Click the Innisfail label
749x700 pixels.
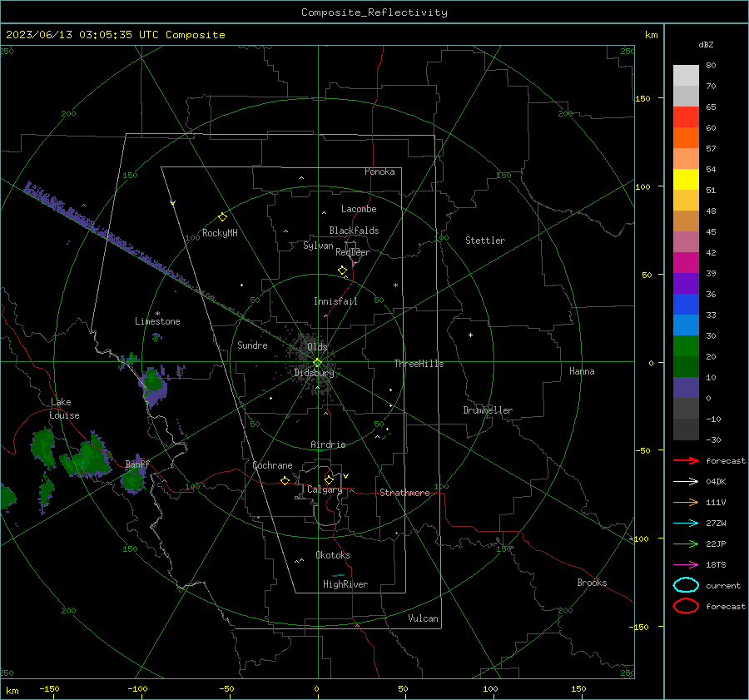[x=335, y=301]
